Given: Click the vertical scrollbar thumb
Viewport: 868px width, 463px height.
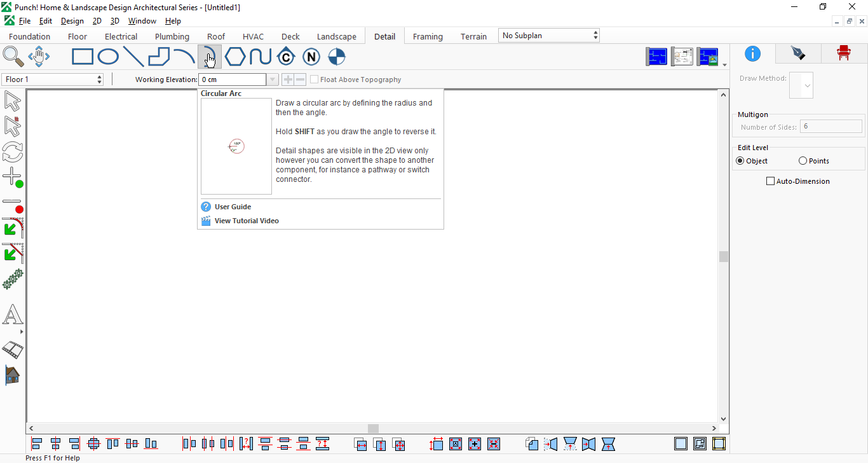Looking at the screenshot, I should pyautogui.click(x=724, y=256).
